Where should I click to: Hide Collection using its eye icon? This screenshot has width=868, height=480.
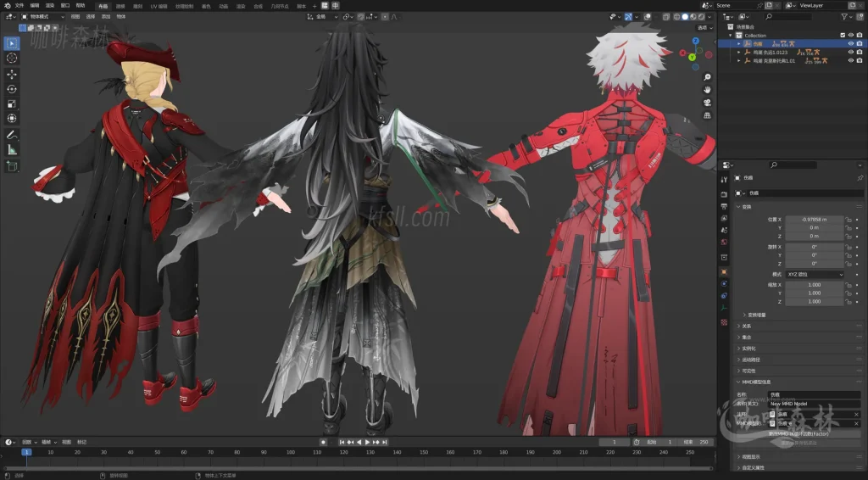(851, 35)
